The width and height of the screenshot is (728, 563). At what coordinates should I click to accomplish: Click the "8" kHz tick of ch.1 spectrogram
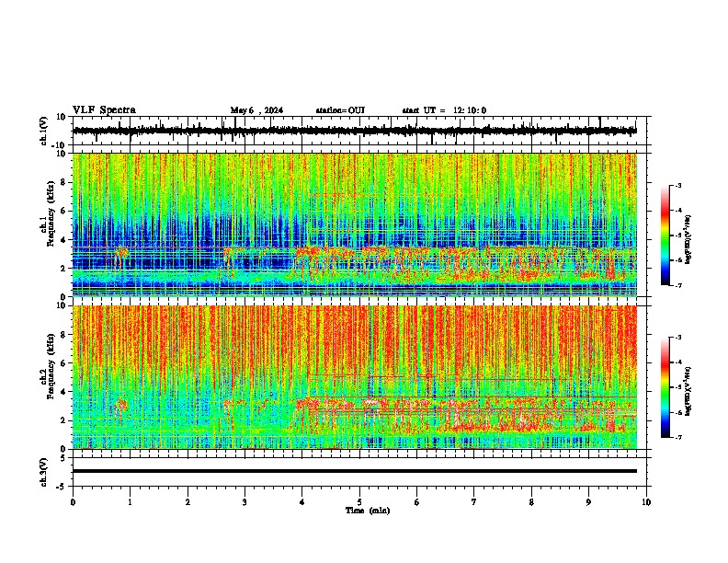point(64,182)
